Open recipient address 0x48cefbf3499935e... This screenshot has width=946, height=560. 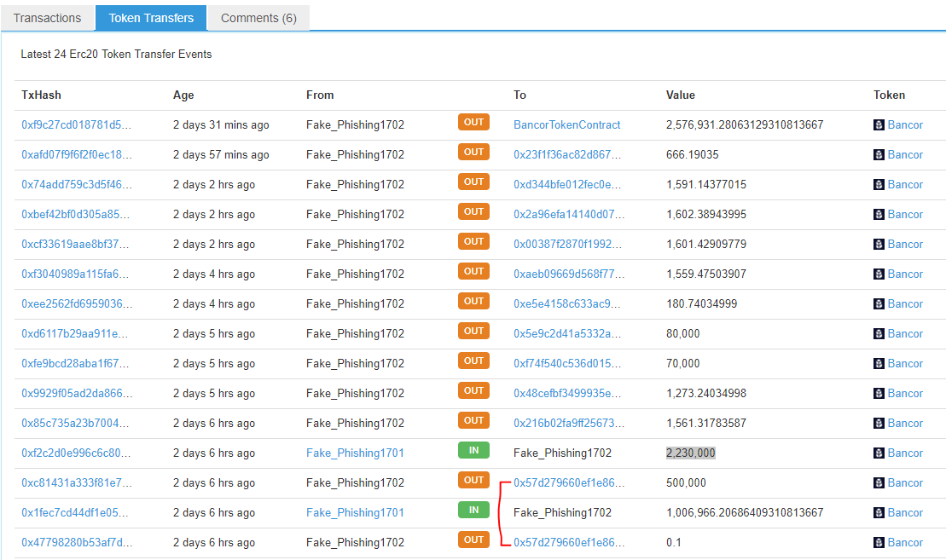[566, 393]
